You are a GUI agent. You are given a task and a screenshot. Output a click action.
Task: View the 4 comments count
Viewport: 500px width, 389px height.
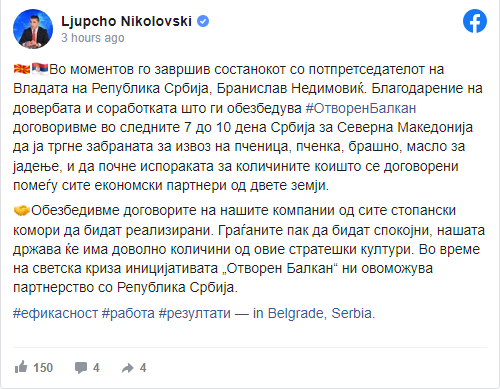(x=96, y=368)
